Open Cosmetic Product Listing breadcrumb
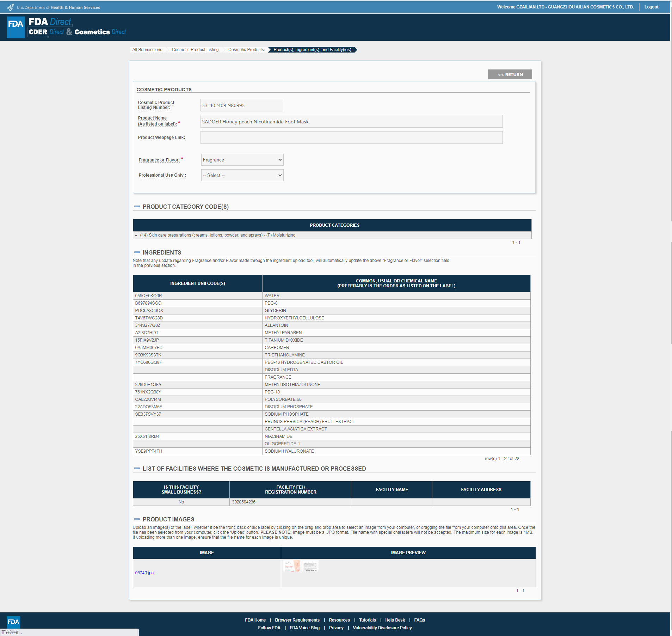672x636 pixels. 195,50
